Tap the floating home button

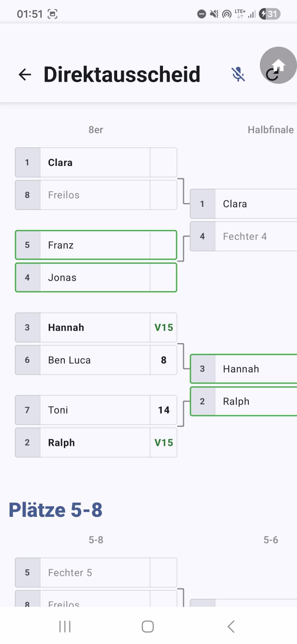coord(278,65)
